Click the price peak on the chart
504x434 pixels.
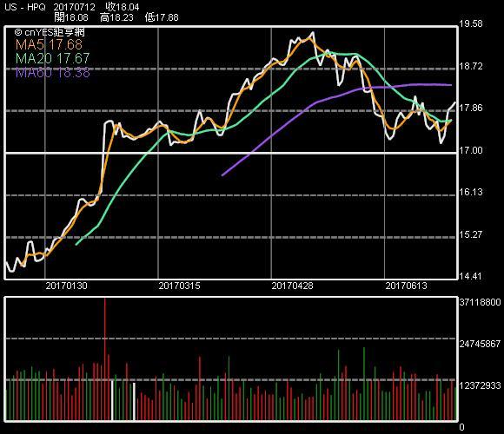pyautogui.click(x=313, y=32)
